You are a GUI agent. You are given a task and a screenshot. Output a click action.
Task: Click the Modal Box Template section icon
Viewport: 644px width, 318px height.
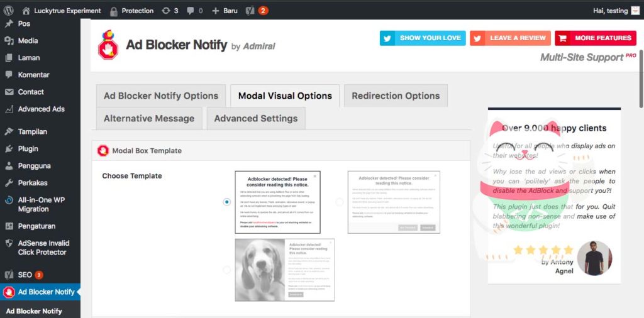pyautogui.click(x=103, y=151)
